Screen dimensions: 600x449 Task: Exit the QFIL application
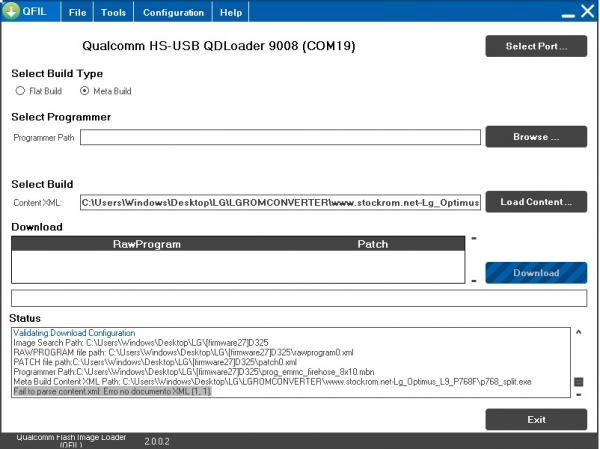click(536, 420)
